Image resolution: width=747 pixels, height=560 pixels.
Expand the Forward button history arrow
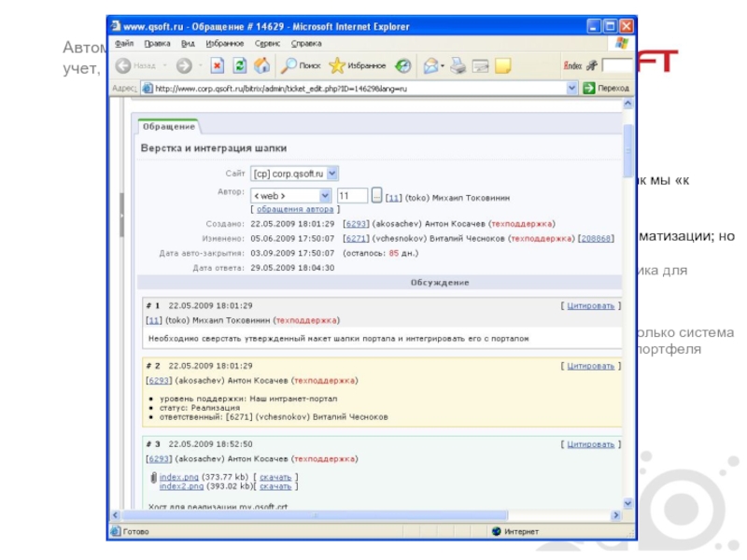[x=201, y=65]
